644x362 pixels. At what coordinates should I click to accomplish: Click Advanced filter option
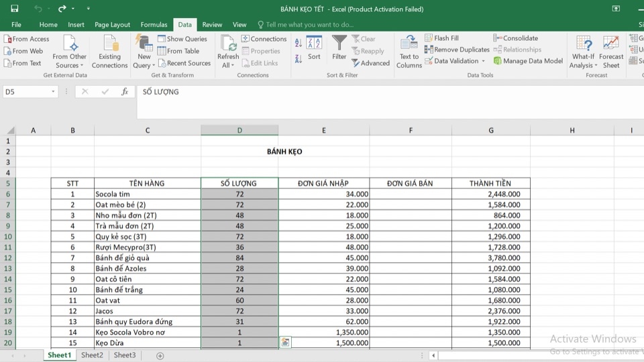click(371, 63)
